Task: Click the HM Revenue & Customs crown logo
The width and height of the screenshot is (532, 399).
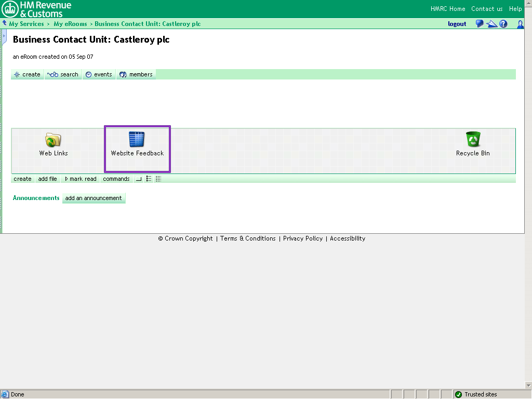Action: [10, 9]
